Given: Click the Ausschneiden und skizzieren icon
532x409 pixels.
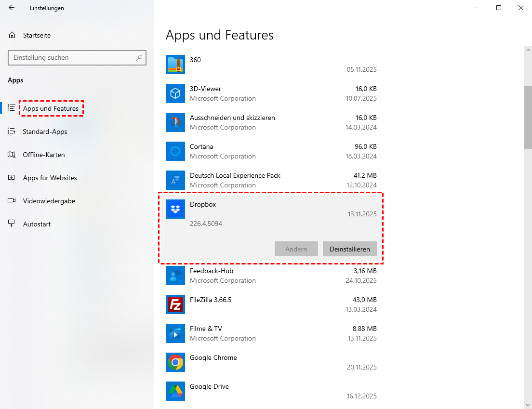Looking at the screenshot, I should coord(175,122).
